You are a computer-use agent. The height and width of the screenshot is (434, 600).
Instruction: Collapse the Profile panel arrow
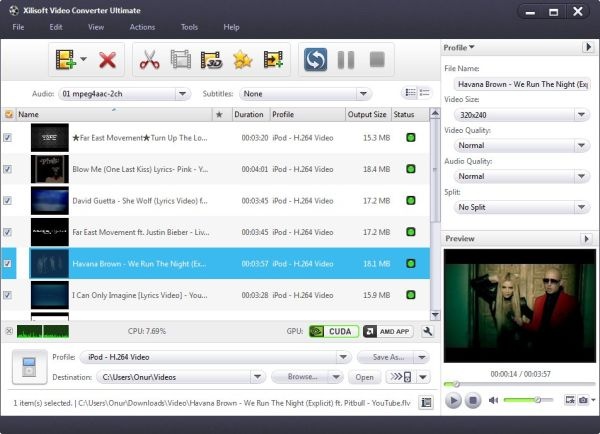click(588, 47)
